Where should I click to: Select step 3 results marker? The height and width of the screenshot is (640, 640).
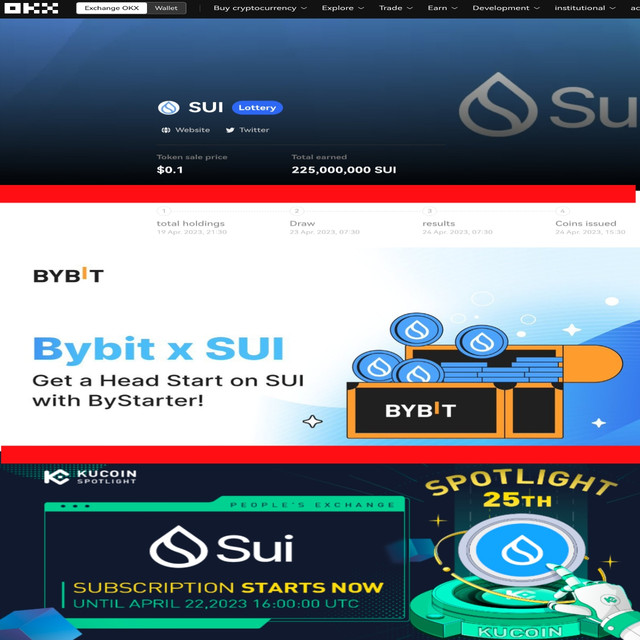(x=429, y=211)
